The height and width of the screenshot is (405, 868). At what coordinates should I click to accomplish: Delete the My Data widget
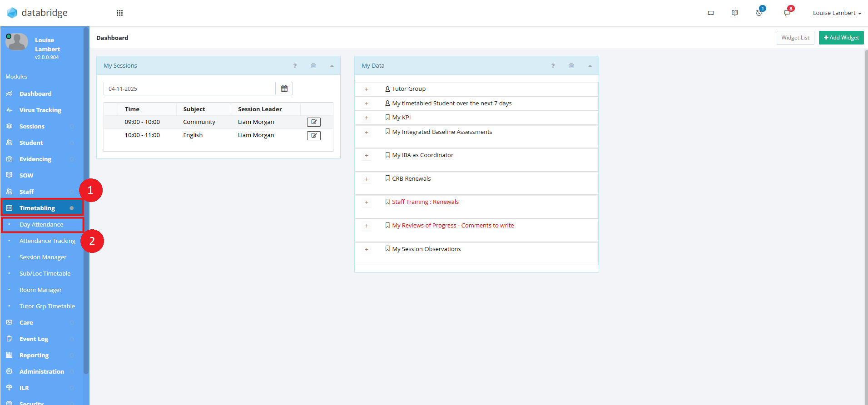(571, 66)
